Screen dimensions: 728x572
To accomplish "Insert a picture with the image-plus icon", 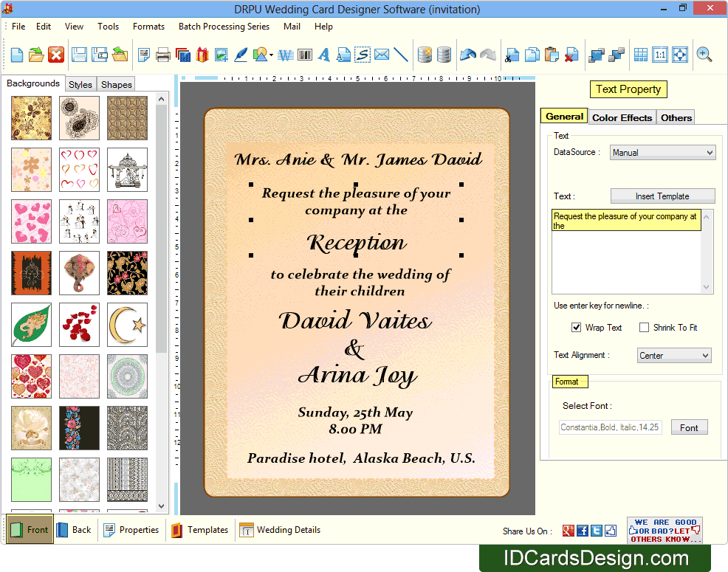I will (221, 55).
